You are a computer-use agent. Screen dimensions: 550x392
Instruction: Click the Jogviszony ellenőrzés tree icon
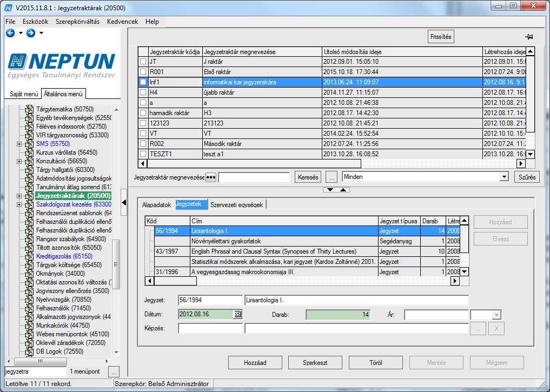pyautogui.click(x=29, y=291)
